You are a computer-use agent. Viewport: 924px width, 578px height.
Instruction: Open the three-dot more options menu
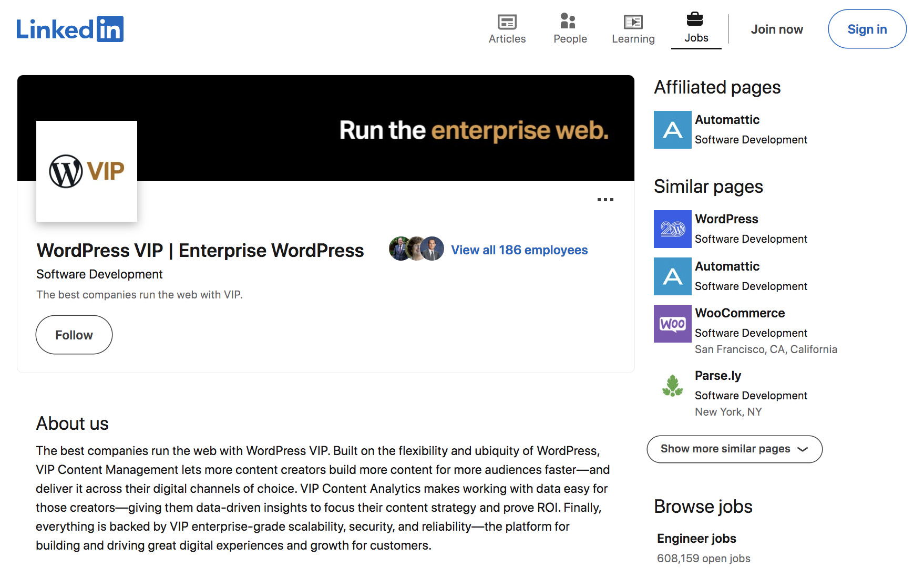pos(605,200)
